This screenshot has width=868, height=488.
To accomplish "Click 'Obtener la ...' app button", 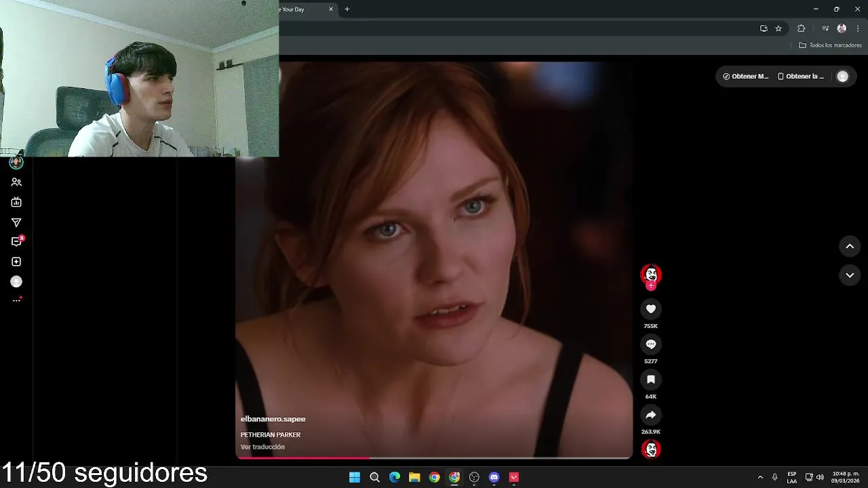I will click(800, 77).
